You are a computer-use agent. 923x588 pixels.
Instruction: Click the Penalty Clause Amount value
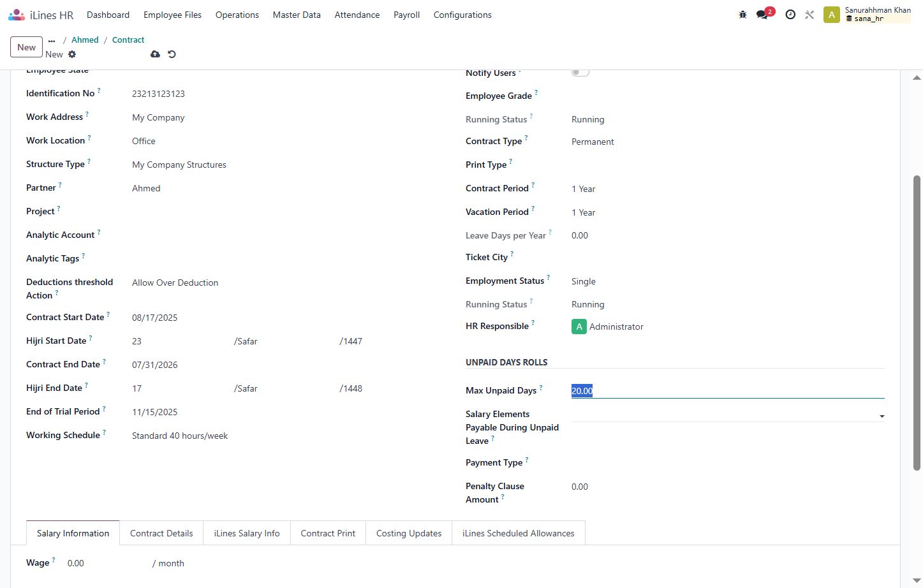[x=580, y=487]
